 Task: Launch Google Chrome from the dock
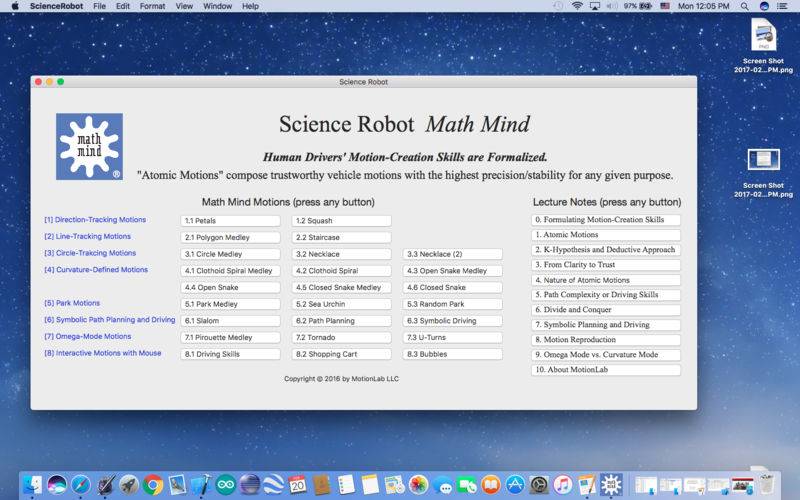click(153, 485)
